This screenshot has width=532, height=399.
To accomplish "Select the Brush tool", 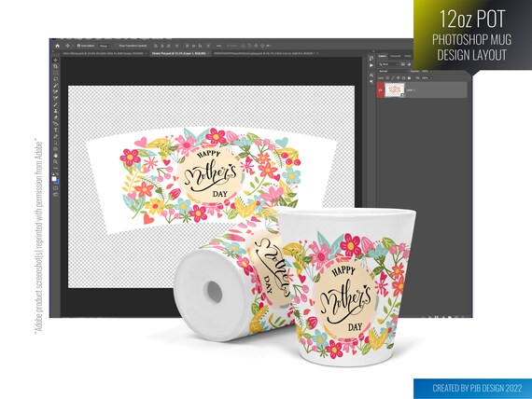I will pos(55,104).
